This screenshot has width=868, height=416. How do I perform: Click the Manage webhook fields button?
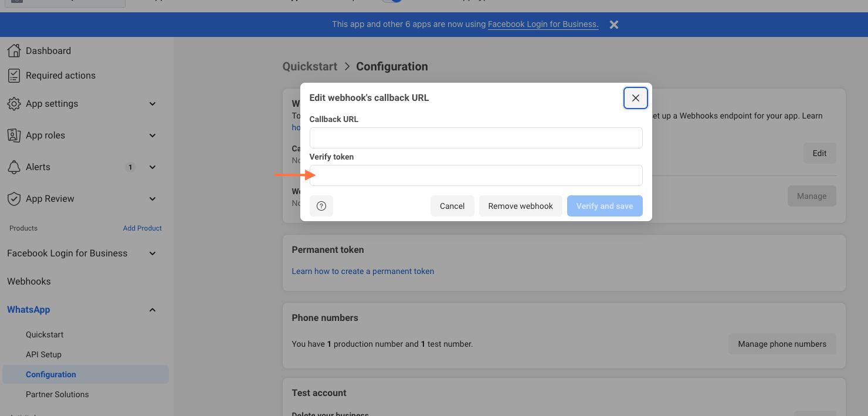point(812,196)
